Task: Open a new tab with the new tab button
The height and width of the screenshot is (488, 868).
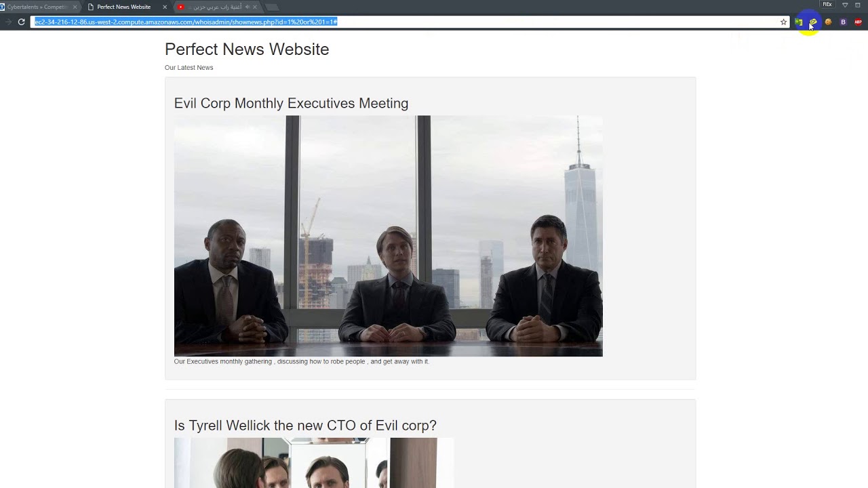Action: (x=271, y=7)
